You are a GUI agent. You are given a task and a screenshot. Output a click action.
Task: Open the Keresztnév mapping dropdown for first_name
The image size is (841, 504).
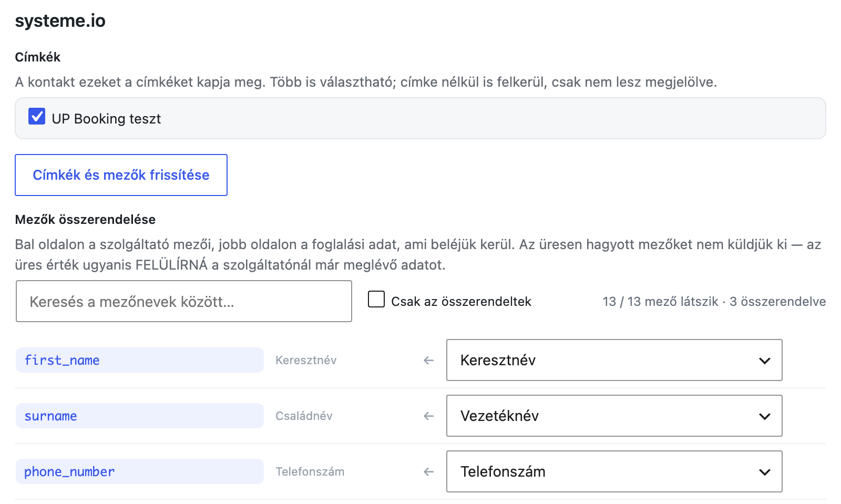pyautogui.click(x=614, y=360)
